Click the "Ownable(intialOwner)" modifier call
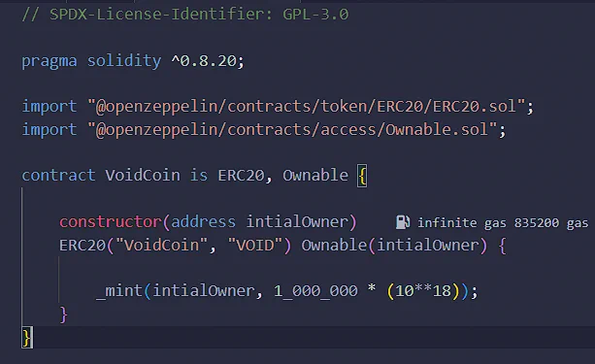The width and height of the screenshot is (595, 364). click(394, 246)
